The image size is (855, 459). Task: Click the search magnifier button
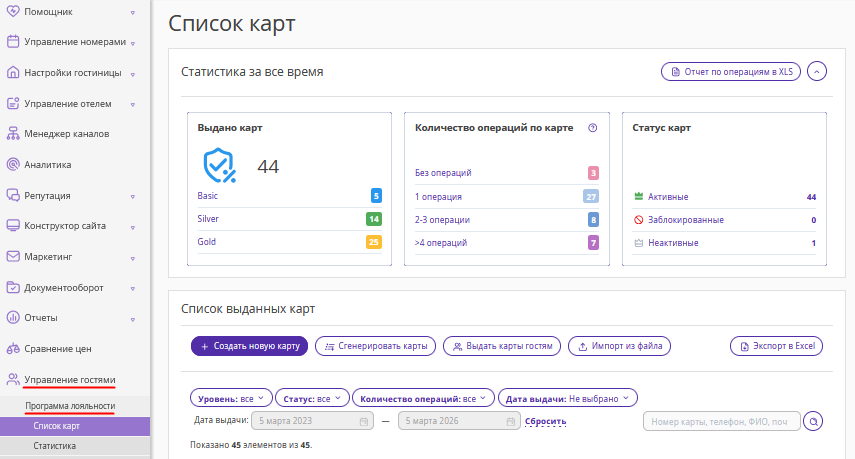[x=814, y=422]
